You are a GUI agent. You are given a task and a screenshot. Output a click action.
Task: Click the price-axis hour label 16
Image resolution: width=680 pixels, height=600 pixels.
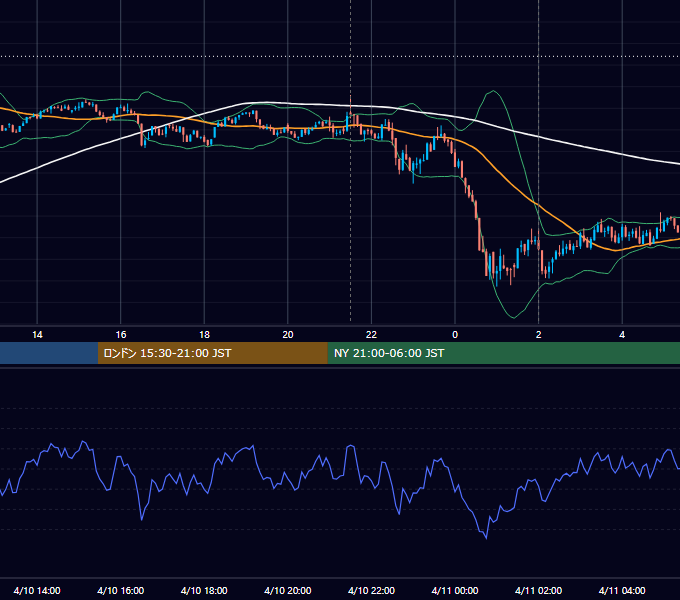tap(121, 335)
